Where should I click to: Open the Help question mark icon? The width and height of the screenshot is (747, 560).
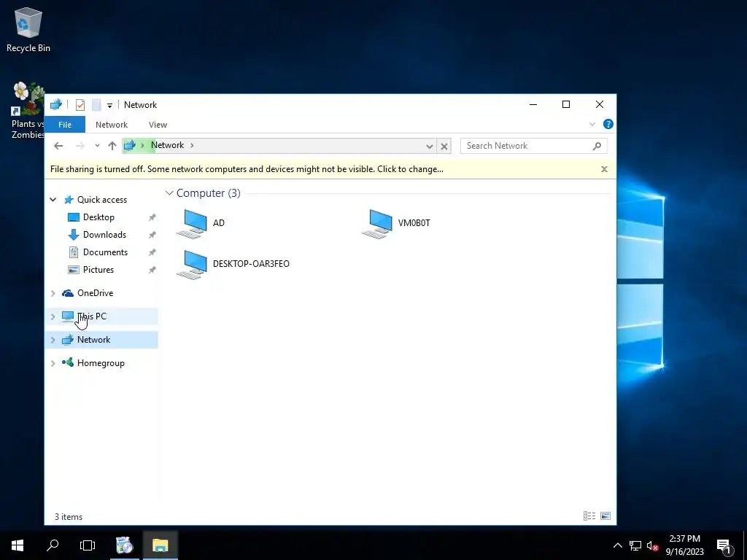[x=608, y=124]
